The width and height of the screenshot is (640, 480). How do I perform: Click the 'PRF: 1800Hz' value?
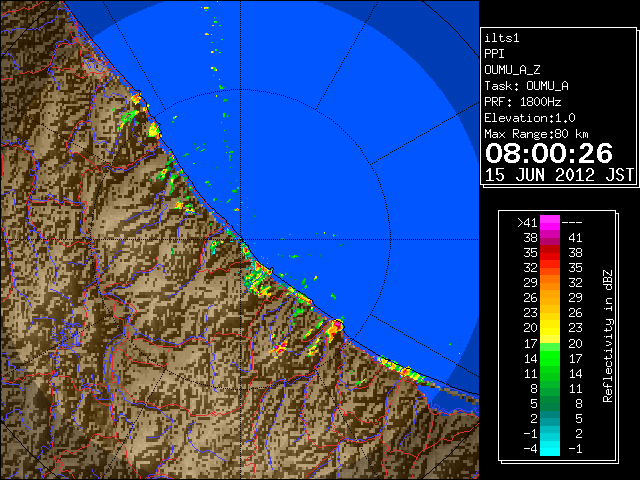(523, 102)
